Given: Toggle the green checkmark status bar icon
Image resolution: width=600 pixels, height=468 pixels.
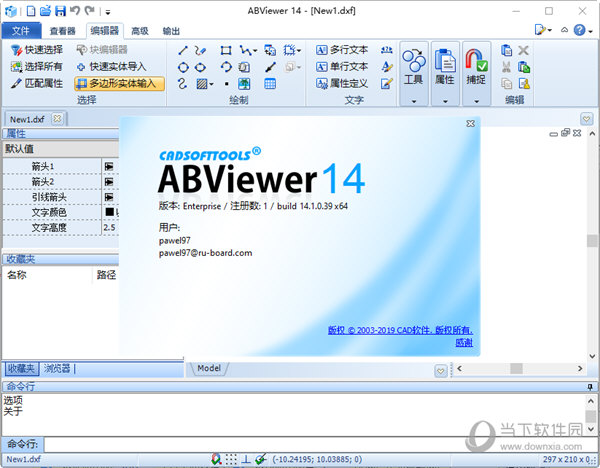Looking at the screenshot, I should (261, 459).
